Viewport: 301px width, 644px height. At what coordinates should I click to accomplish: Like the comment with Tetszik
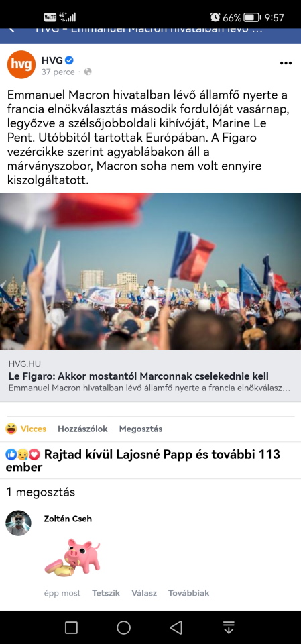coord(106,593)
